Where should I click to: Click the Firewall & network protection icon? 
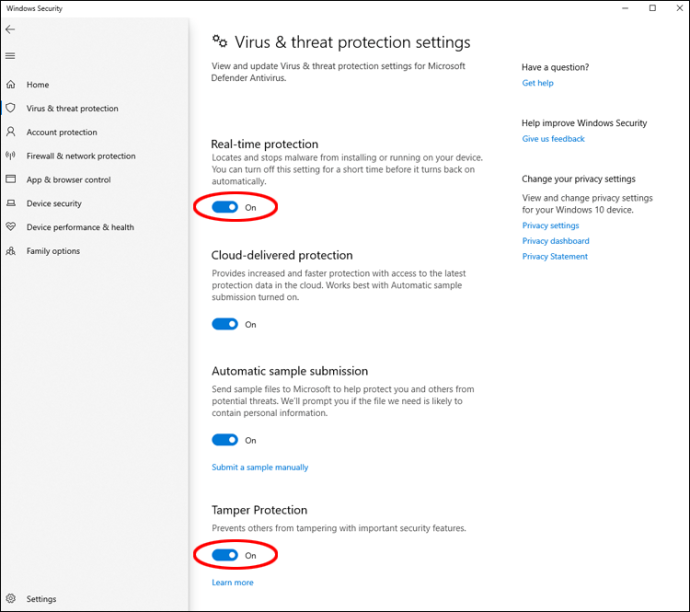pos(10,156)
